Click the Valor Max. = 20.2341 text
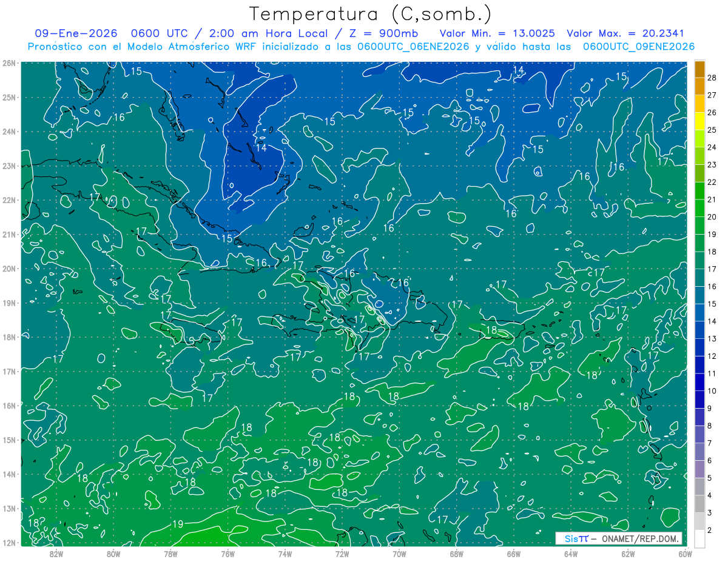The width and height of the screenshot is (728, 562). 625,33
